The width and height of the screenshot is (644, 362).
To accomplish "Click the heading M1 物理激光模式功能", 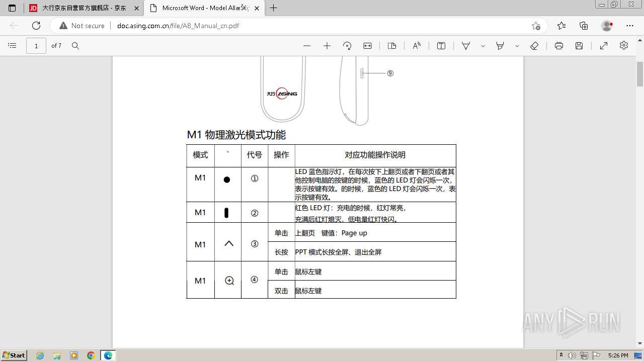I will coord(236,135).
